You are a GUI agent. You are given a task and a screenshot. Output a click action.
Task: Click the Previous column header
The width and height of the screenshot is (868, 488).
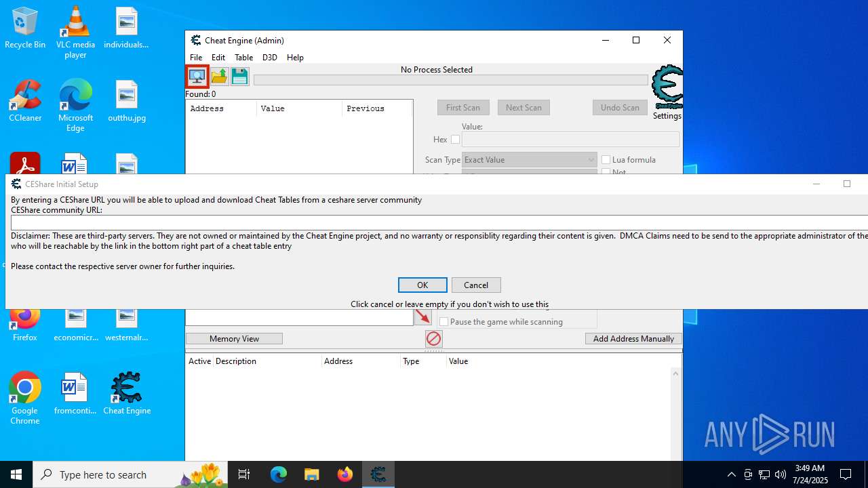coord(376,108)
